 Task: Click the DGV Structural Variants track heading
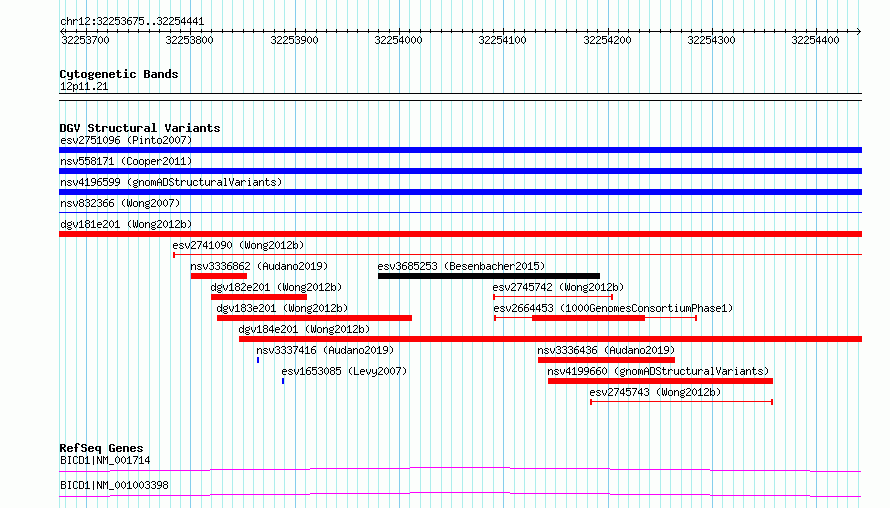click(140, 128)
